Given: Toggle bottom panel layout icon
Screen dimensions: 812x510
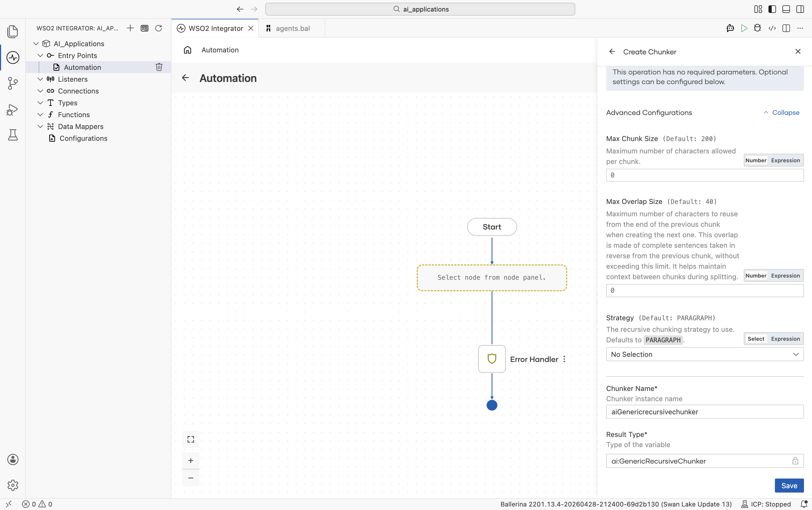Looking at the screenshot, I should click(786, 9).
